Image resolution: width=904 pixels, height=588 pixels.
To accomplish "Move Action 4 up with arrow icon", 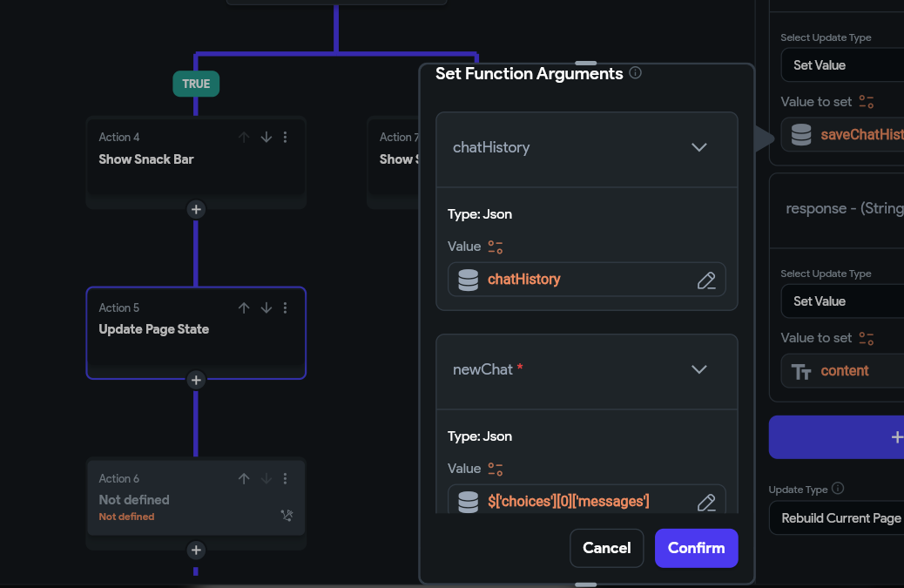I will (x=244, y=138).
